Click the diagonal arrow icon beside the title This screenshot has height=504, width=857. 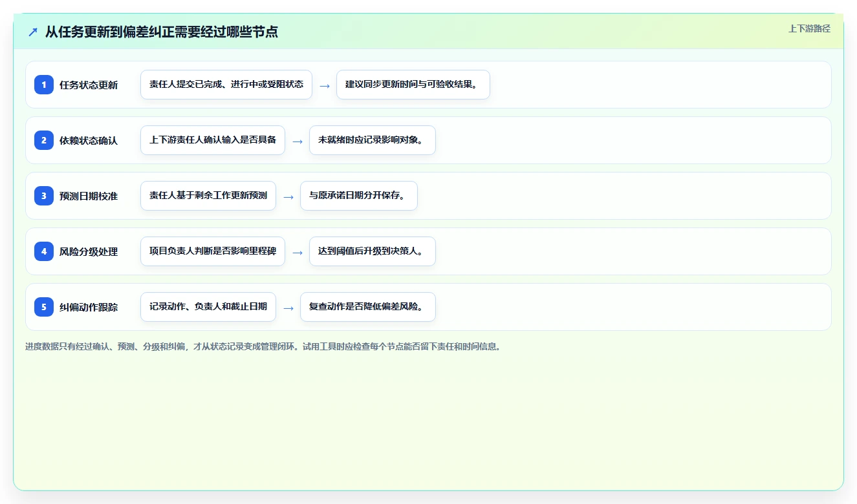[x=32, y=32]
